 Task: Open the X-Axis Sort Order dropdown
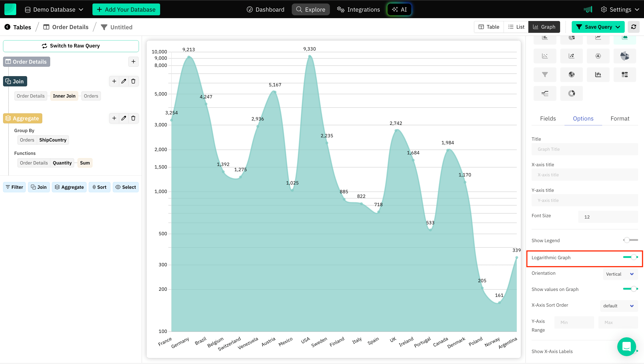point(618,306)
